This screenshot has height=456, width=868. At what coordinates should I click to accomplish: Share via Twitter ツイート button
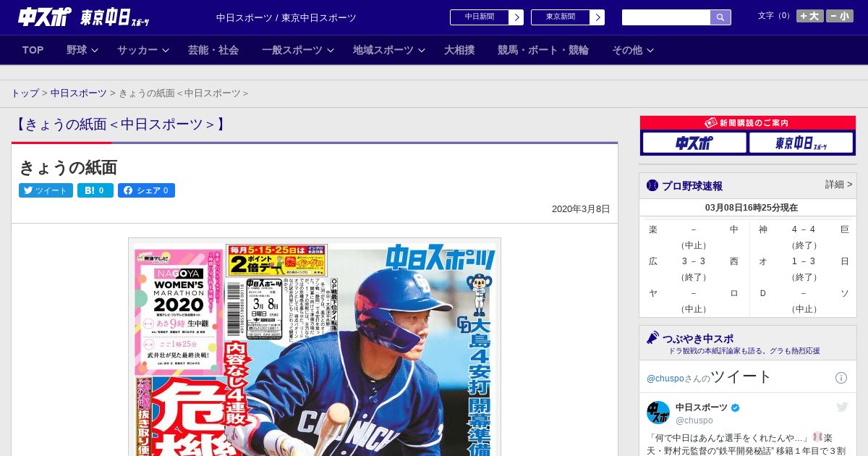click(46, 190)
